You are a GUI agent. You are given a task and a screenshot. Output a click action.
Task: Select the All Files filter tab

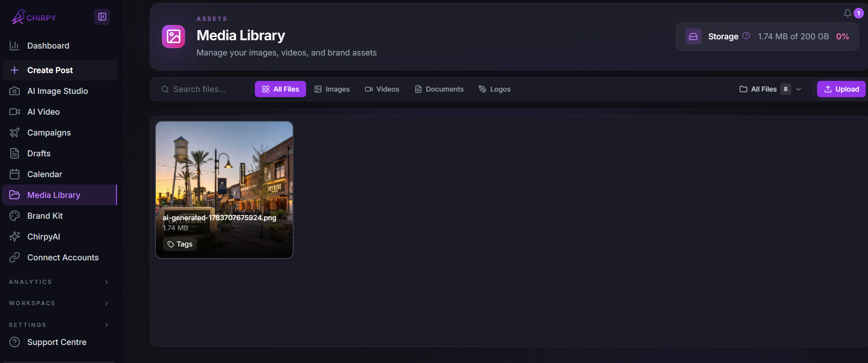[x=280, y=89]
